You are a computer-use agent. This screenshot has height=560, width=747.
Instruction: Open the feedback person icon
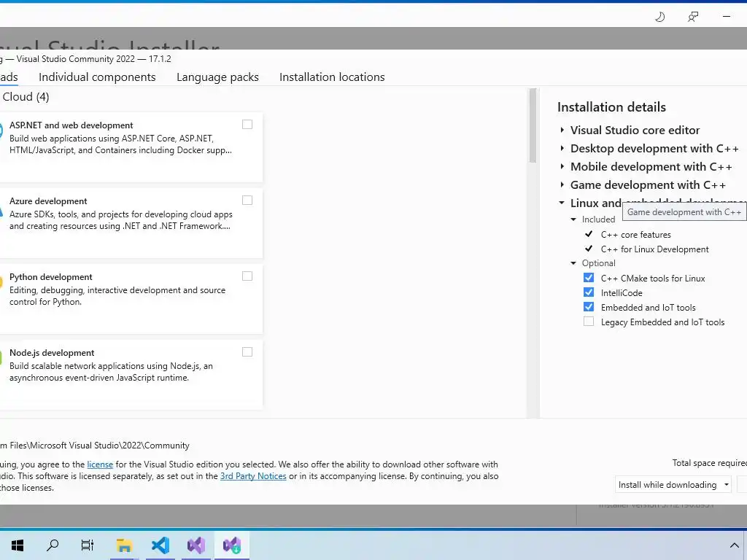coord(693,17)
